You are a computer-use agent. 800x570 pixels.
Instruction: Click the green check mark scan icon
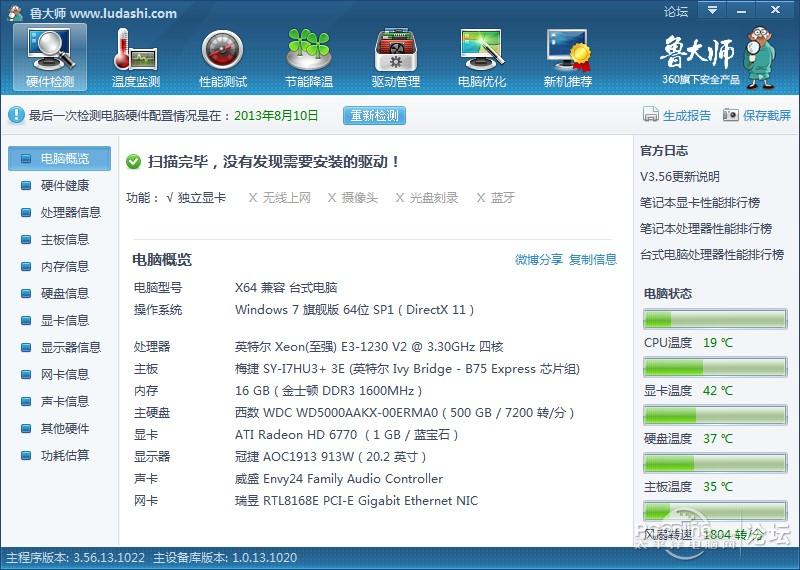[133, 162]
